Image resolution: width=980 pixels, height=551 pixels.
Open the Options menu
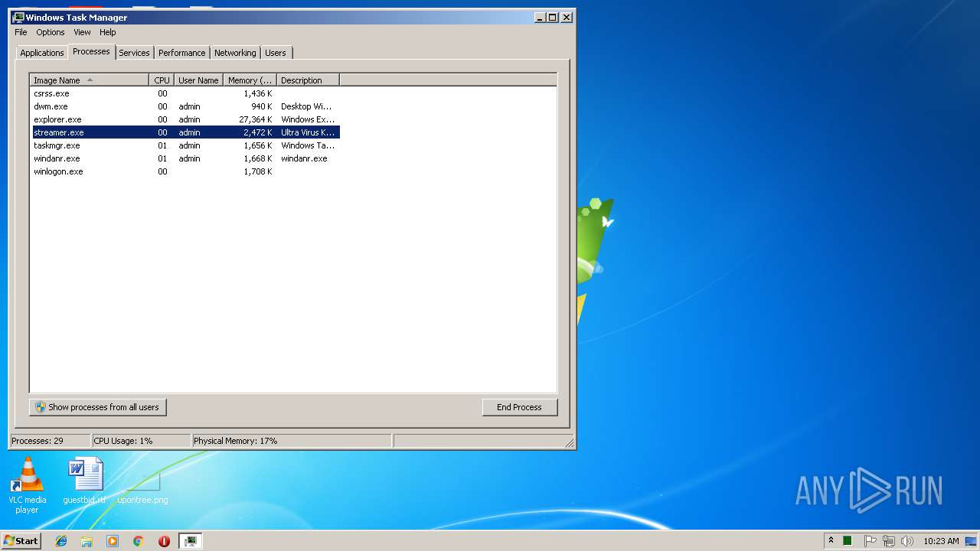coord(51,32)
